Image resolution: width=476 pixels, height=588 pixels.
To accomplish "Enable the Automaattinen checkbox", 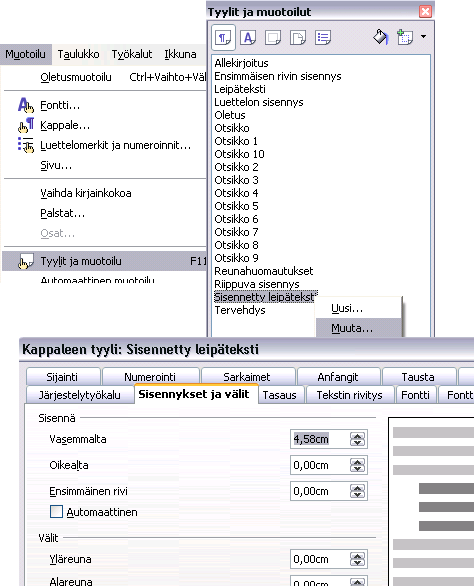I will click(x=56, y=512).
